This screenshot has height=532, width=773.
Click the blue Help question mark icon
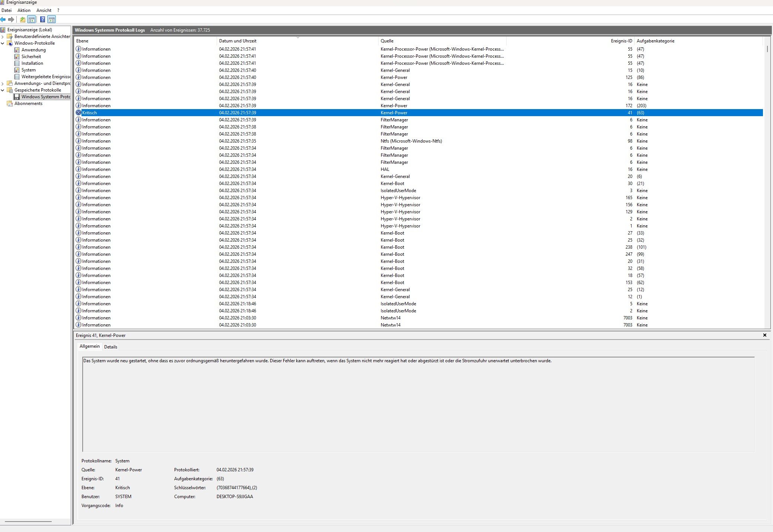42,19
